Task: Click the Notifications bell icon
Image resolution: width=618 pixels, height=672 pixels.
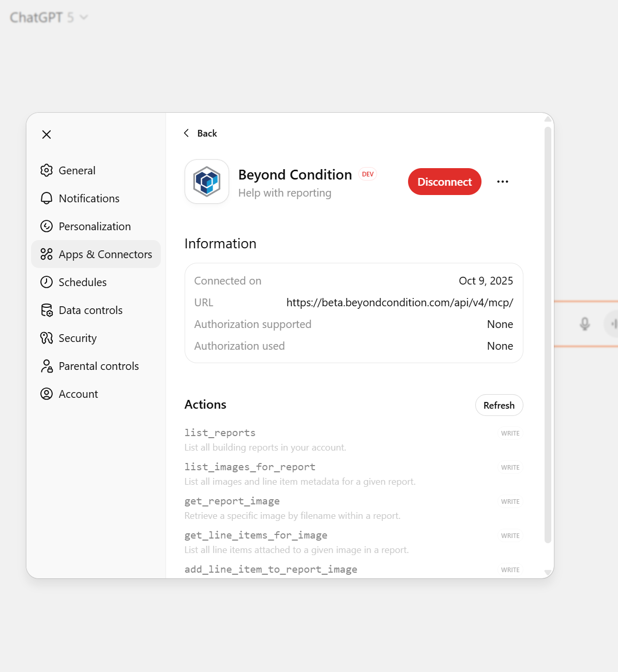Action: tap(47, 198)
